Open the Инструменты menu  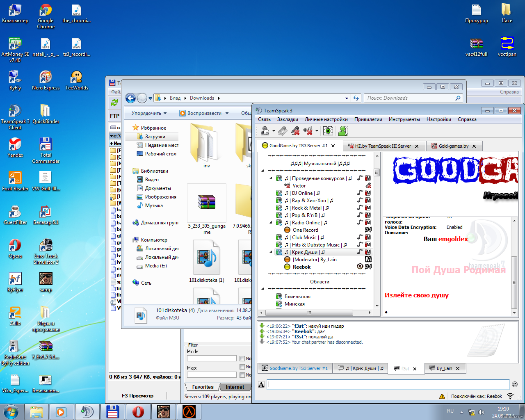coord(404,119)
